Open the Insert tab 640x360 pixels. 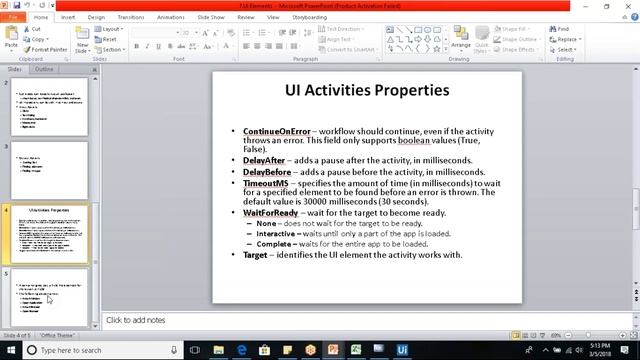[x=68, y=17]
